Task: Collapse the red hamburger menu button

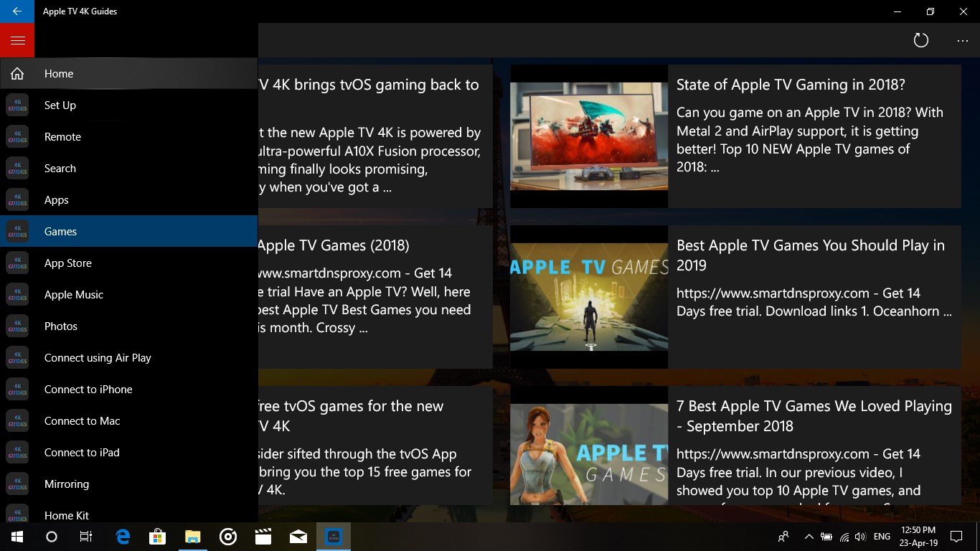Action: coord(17,40)
